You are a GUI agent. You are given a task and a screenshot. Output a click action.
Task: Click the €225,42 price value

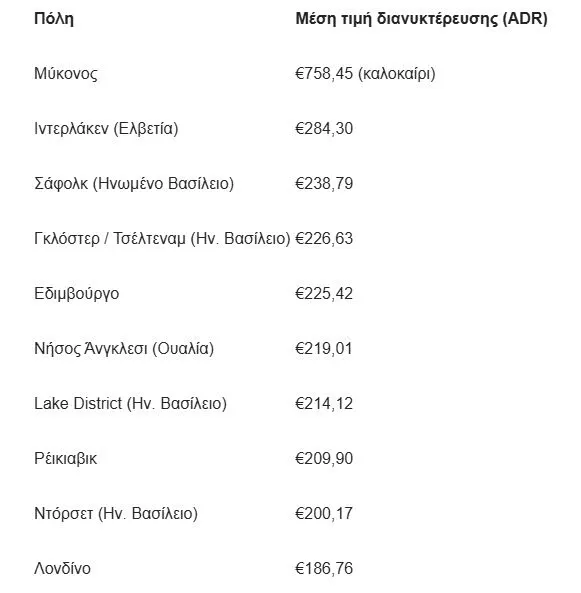pyautogui.click(x=324, y=294)
